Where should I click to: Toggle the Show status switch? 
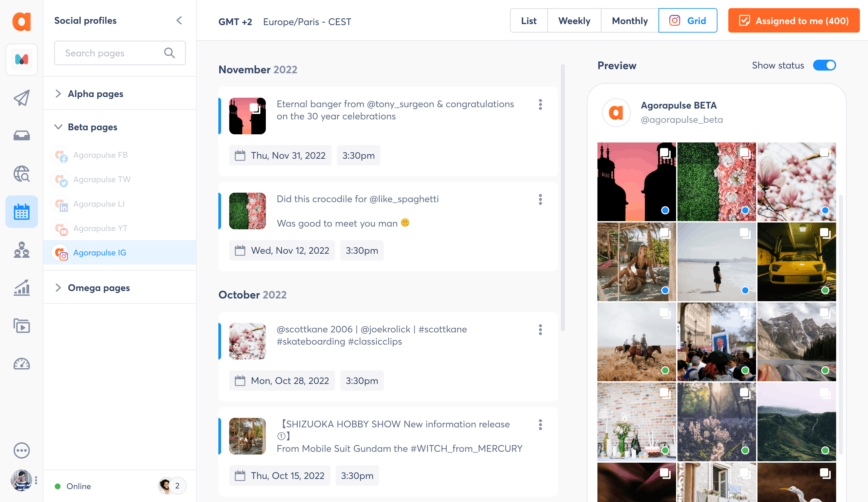(x=825, y=65)
